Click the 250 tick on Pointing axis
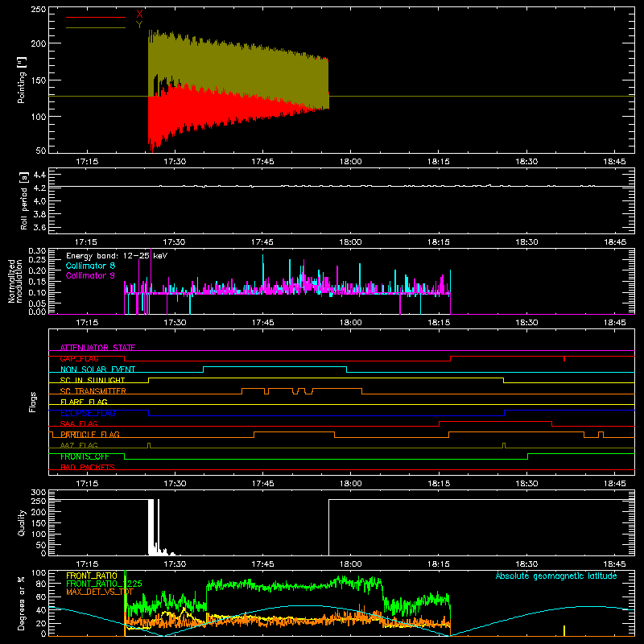This screenshot has width=644, height=644. pos(39,9)
